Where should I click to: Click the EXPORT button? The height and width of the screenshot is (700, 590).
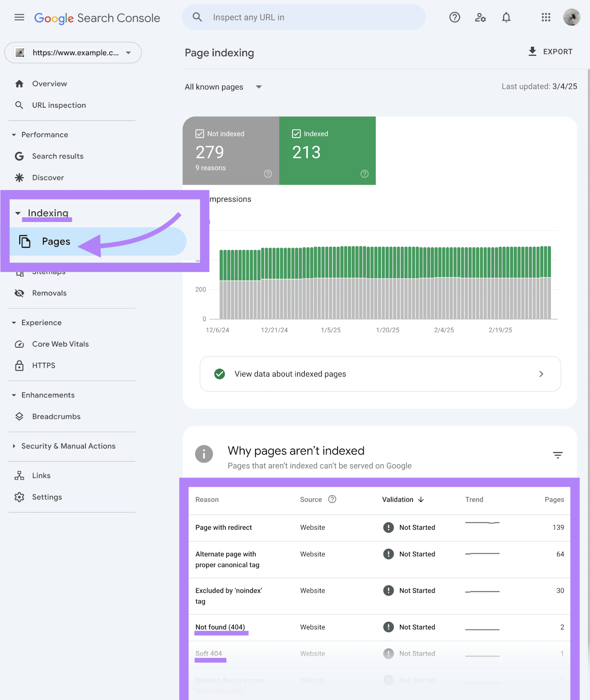[550, 52]
